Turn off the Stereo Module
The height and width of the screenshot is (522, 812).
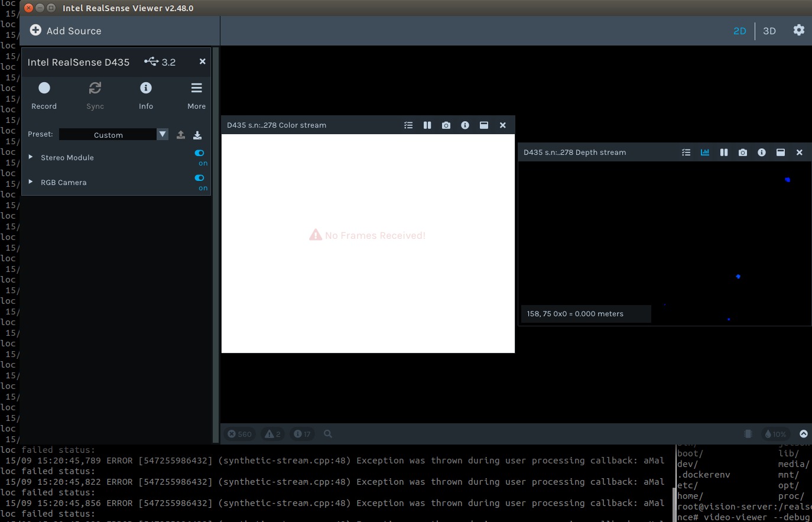(199, 153)
